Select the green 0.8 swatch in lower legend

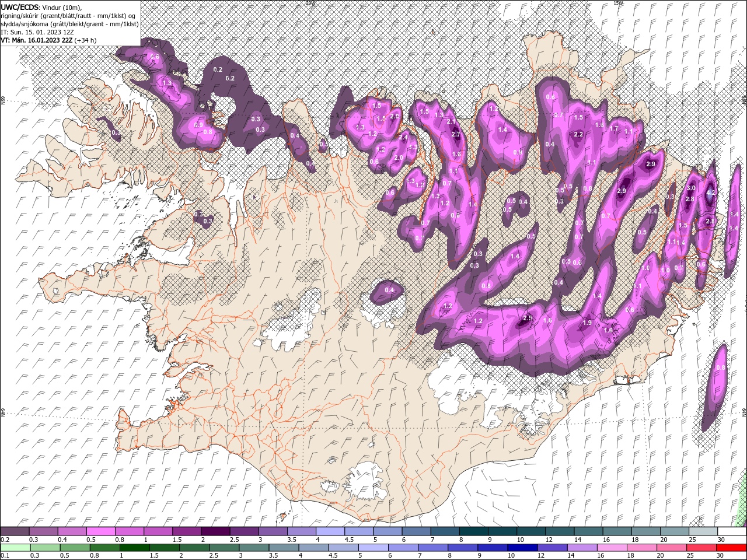coord(104,548)
